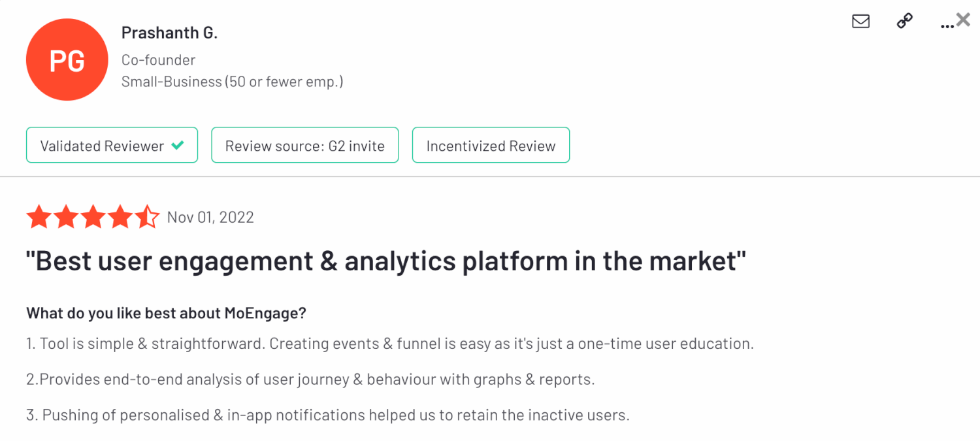Click the green checkmark in Validated Reviewer

click(177, 145)
